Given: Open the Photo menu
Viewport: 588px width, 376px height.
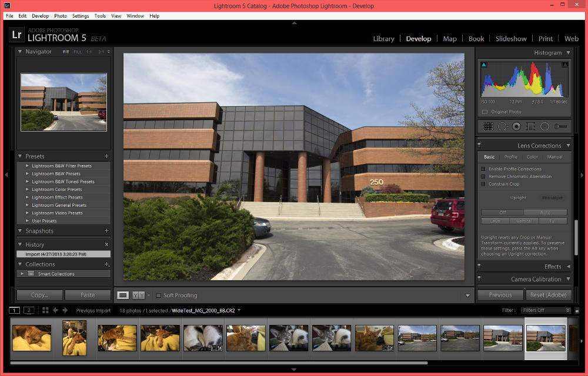Looking at the screenshot, I should coord(61,16).
